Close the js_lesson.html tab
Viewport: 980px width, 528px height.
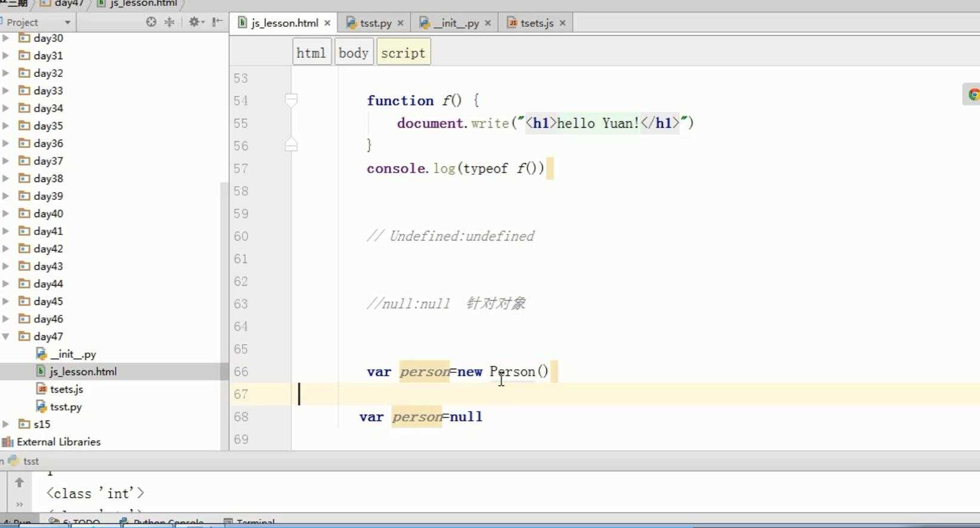[327, 23]
